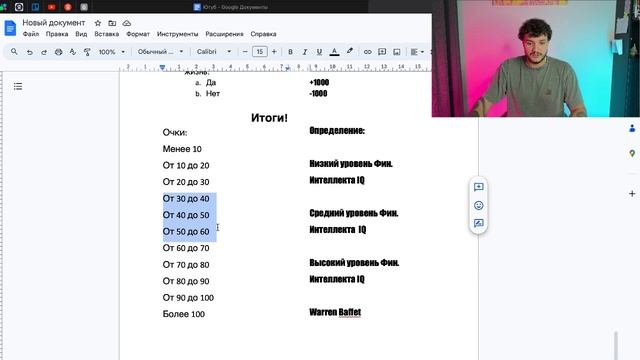The width and height of the screenshot is (640, 360).
Task: Click the left indent marker on ruler
Action: click(x=162, y=67)
